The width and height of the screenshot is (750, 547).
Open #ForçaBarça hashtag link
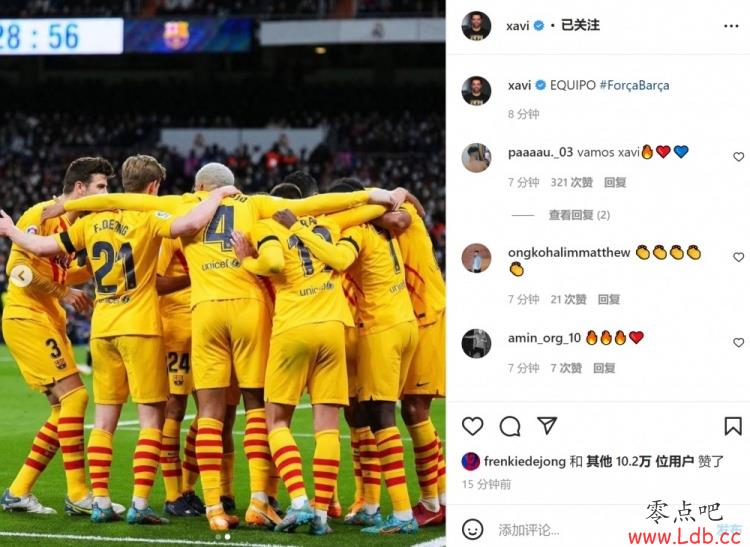634,85
